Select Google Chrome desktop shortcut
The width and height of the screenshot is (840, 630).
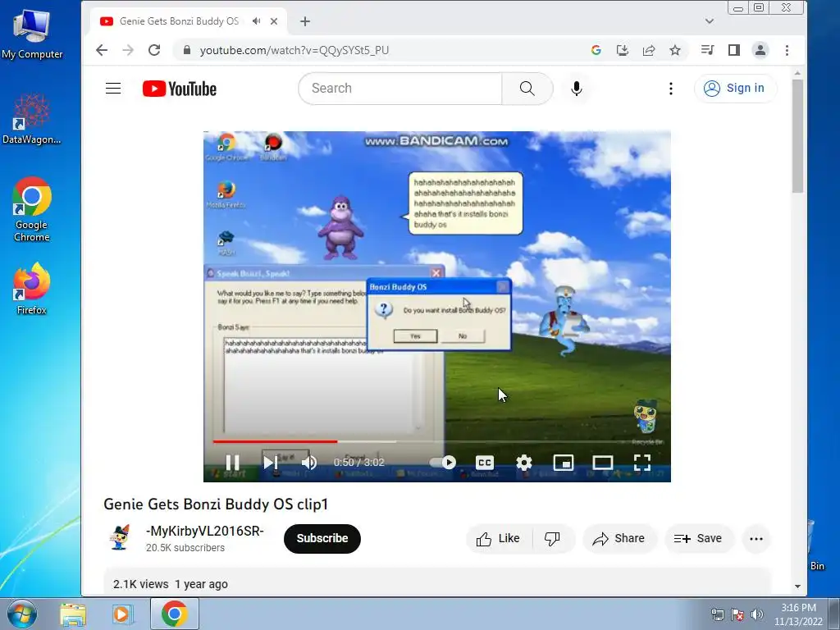(x=32, y=209)
